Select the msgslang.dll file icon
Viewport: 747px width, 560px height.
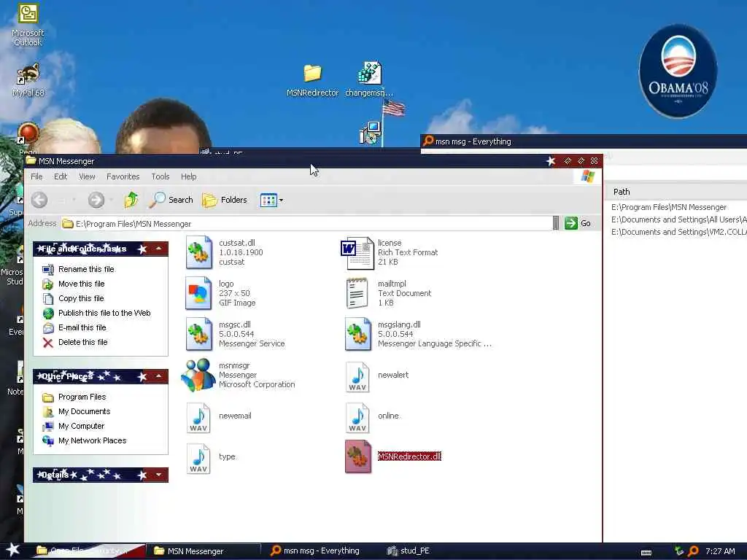coord(358,334)
